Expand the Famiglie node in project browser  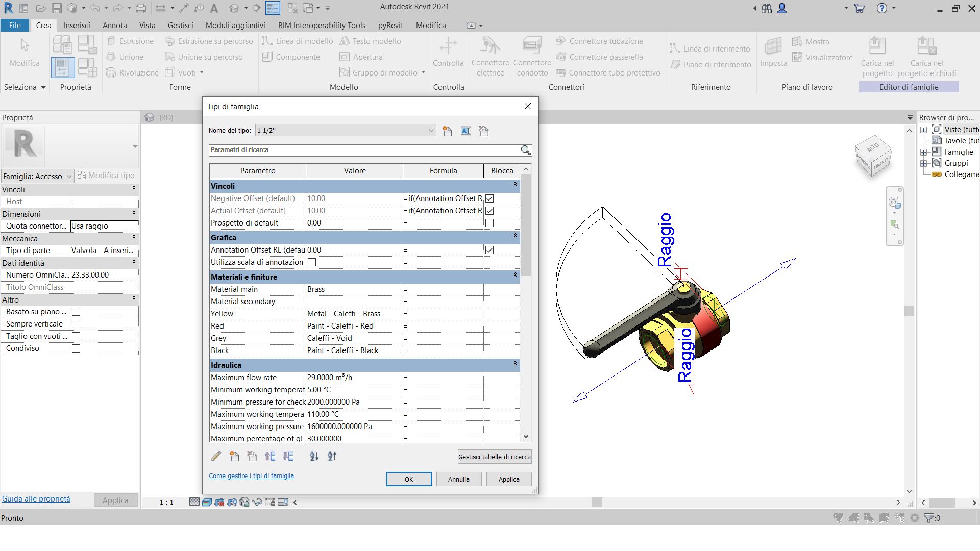tap(923, 152)
